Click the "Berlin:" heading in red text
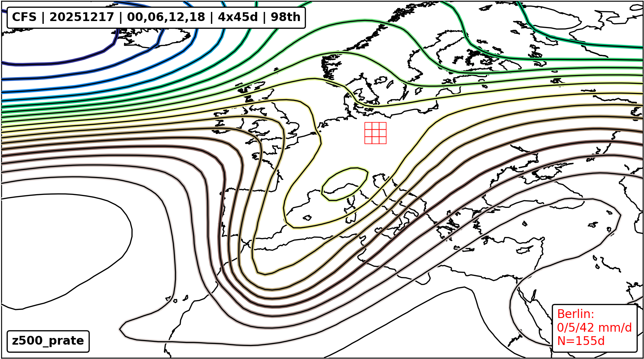The height and width of the screenshot is (359, 644). tap(575, 314)
